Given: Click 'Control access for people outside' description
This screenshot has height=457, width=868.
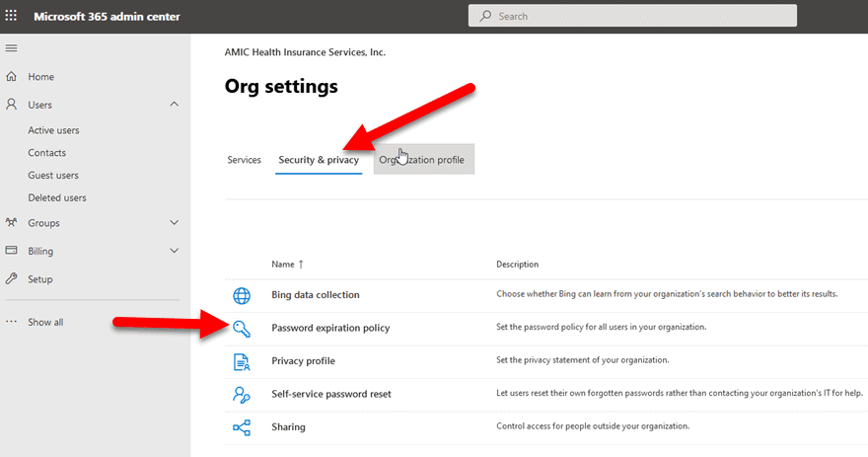Looking at the screenshot, I should click(x=593, y=426).
